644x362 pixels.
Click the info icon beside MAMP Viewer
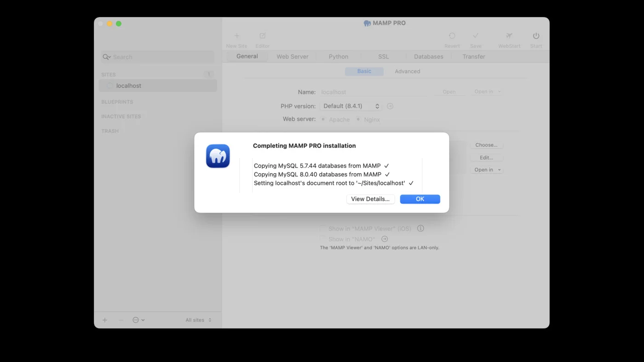pos(420,228)
